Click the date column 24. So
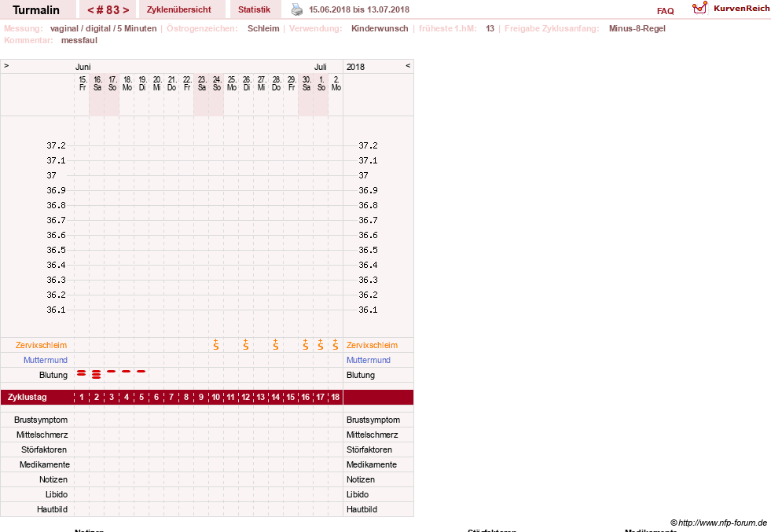Viewport: 771px width, 532px height. pyautogui.click(x=217, y=83)
